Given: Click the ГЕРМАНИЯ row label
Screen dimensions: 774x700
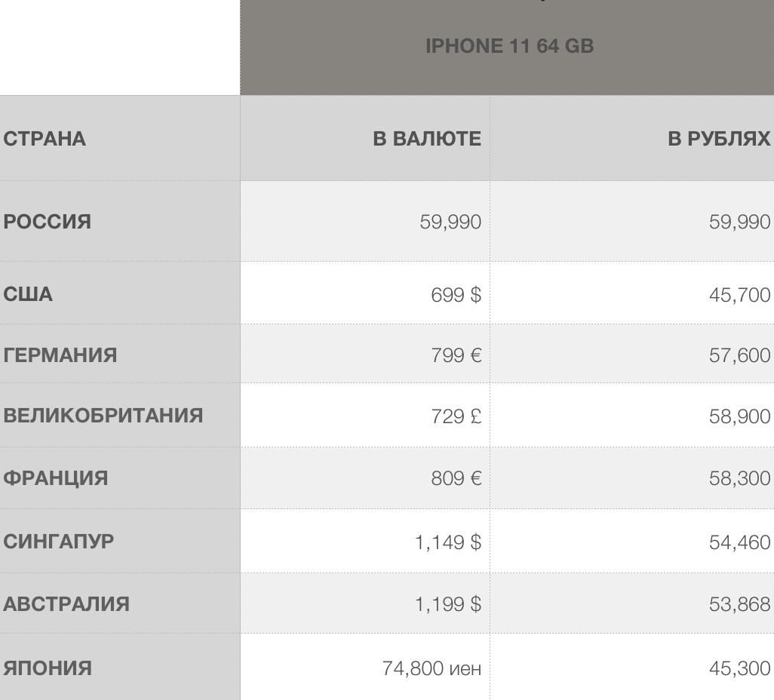Looking at the screenshot, I should (60, 355).
